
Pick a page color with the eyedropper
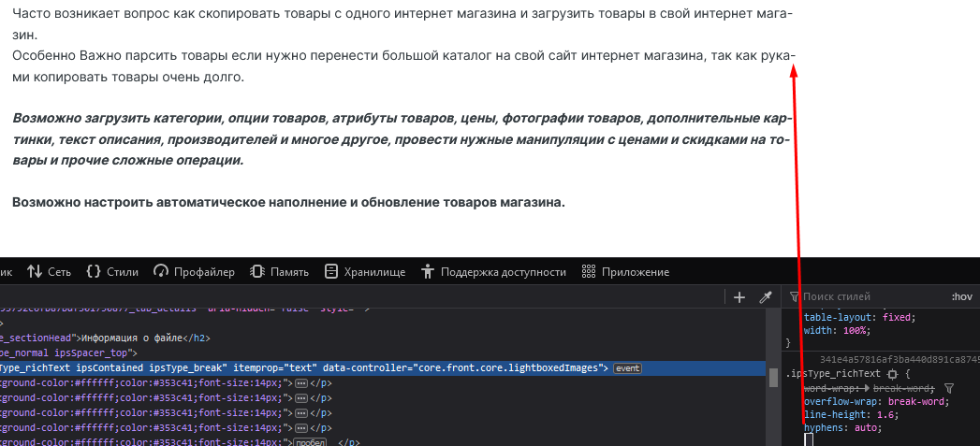[765, 297]
